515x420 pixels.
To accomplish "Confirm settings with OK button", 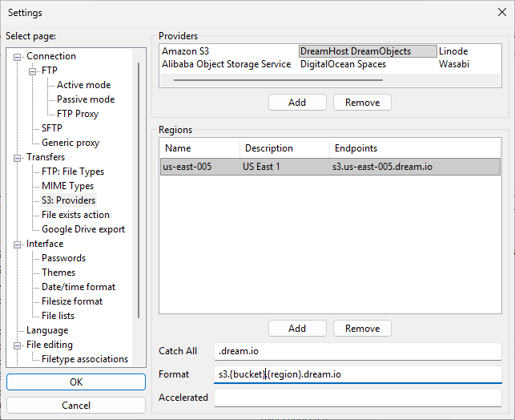I will tap(76, 382).
